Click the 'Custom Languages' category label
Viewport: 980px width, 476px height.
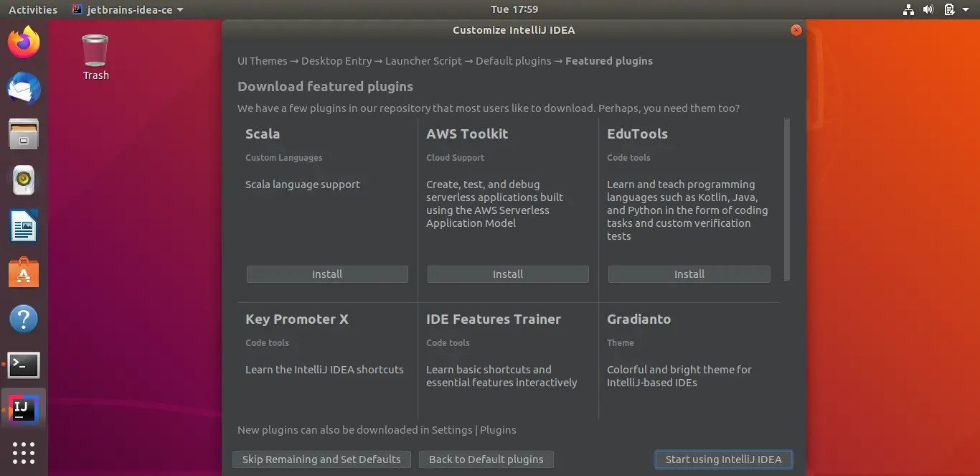click(284, 158)
